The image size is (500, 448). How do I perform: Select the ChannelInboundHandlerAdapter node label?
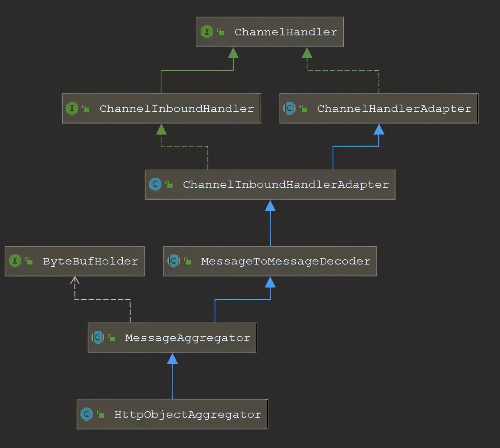click(x=286, y=185)
